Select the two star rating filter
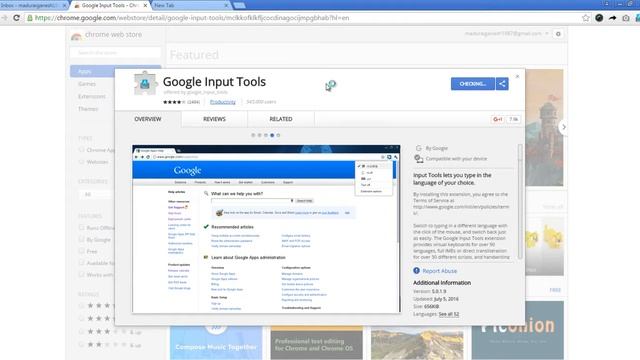 pyautogui.click(x=81, y=344)
